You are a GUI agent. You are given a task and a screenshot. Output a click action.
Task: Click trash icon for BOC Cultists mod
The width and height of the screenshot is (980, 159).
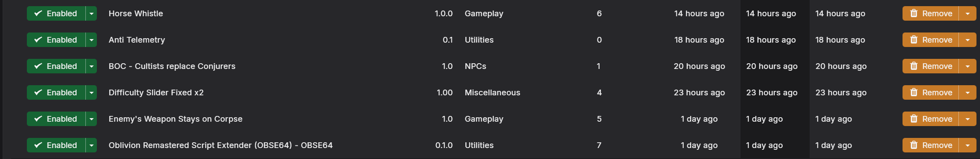coord(914,66)
